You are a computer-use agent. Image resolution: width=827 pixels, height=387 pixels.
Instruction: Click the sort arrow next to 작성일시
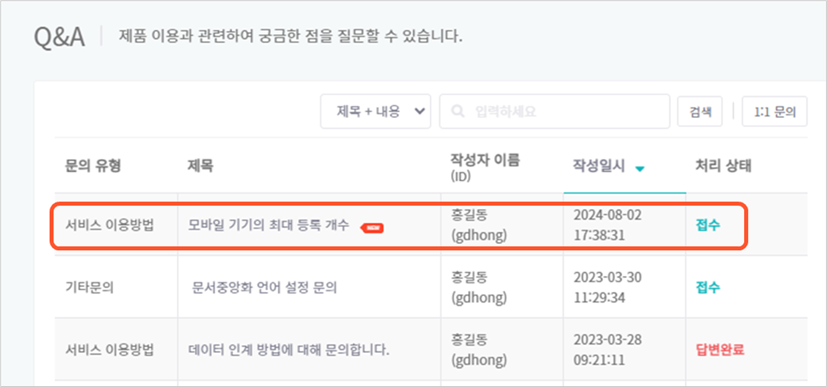tap(640, 169)
